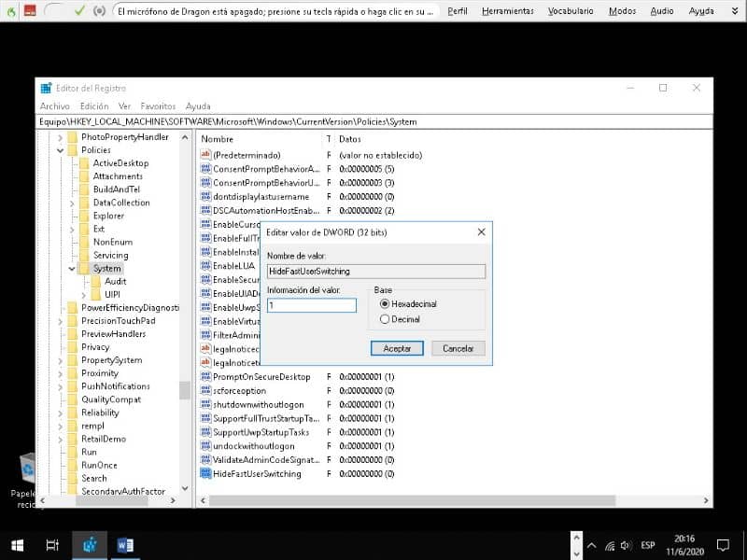Open the Ayuda menu of Registry Editor
747x560 pixels.
198,106
